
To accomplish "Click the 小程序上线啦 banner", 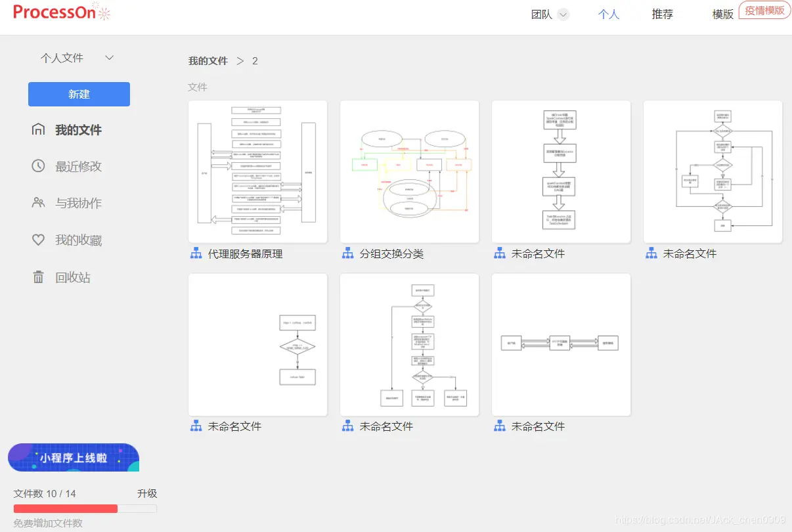I will coord(73,457).
